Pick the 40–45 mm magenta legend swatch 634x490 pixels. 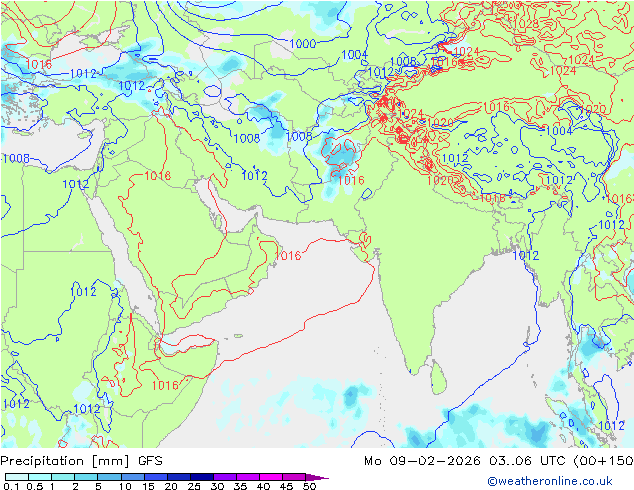pyautogui.click(x=271, y=477)
